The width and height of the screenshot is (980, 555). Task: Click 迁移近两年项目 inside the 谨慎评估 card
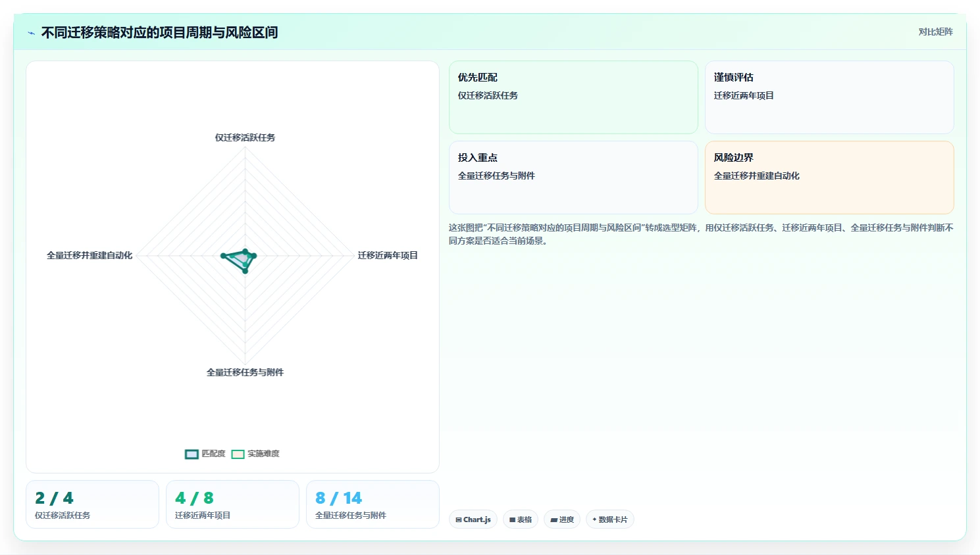point(744,95)
